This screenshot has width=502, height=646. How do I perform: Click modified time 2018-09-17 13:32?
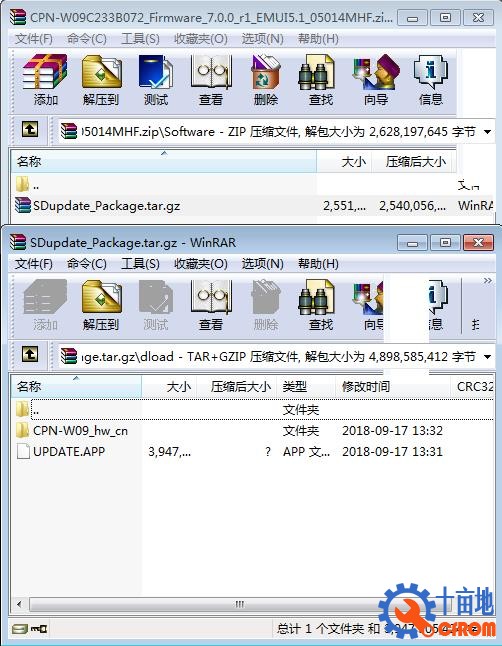[392, 431]
